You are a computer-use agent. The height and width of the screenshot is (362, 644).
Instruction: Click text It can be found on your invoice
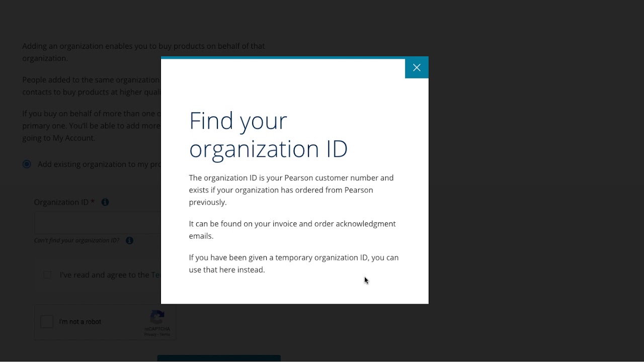point(292,230)
